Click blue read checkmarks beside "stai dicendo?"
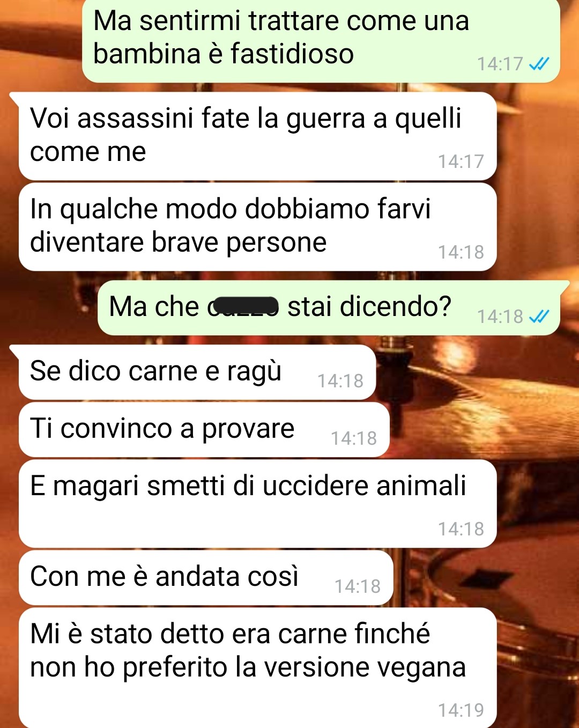Viewport: 579px width, 728px height. [539, 317]
